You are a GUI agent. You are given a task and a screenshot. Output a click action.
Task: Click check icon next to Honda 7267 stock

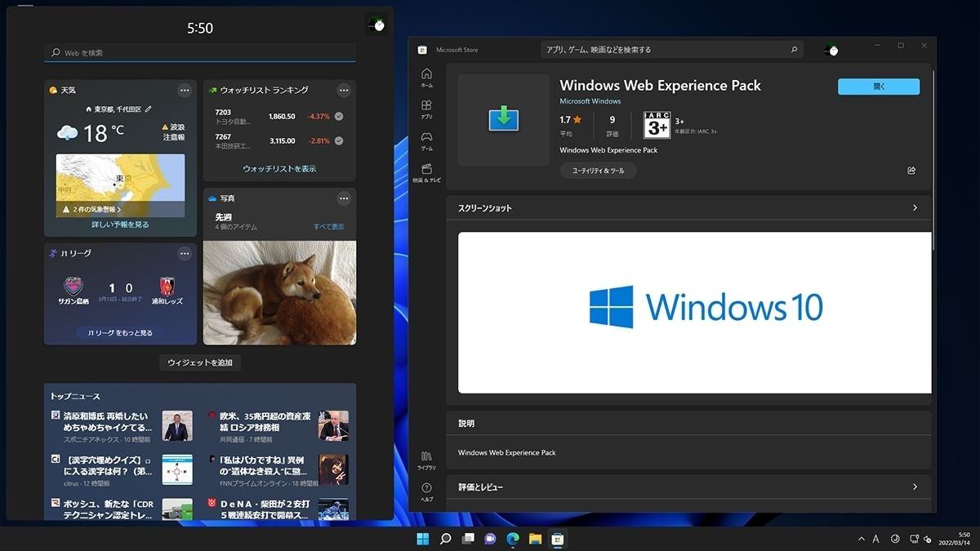(x=339, y=140)
